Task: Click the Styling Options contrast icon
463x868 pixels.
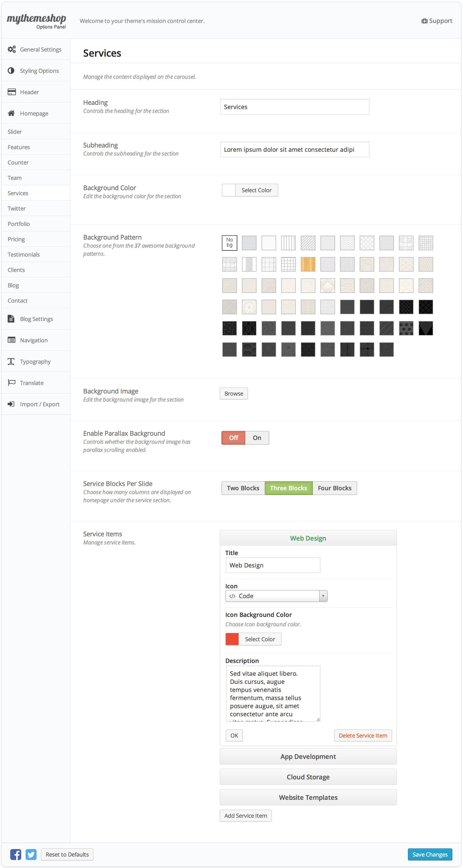Action: coord(11,71)
